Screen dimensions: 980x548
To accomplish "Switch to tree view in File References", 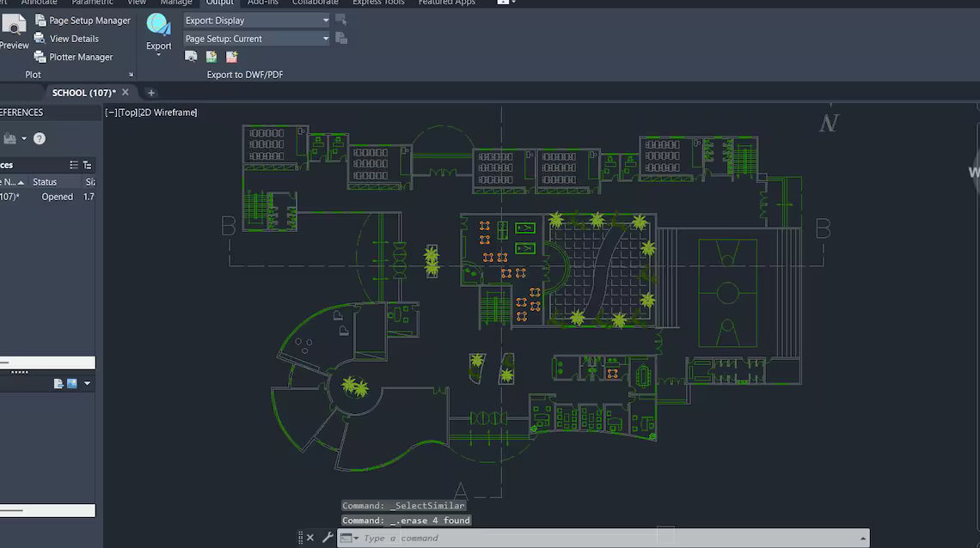I will tap(88, 165).
